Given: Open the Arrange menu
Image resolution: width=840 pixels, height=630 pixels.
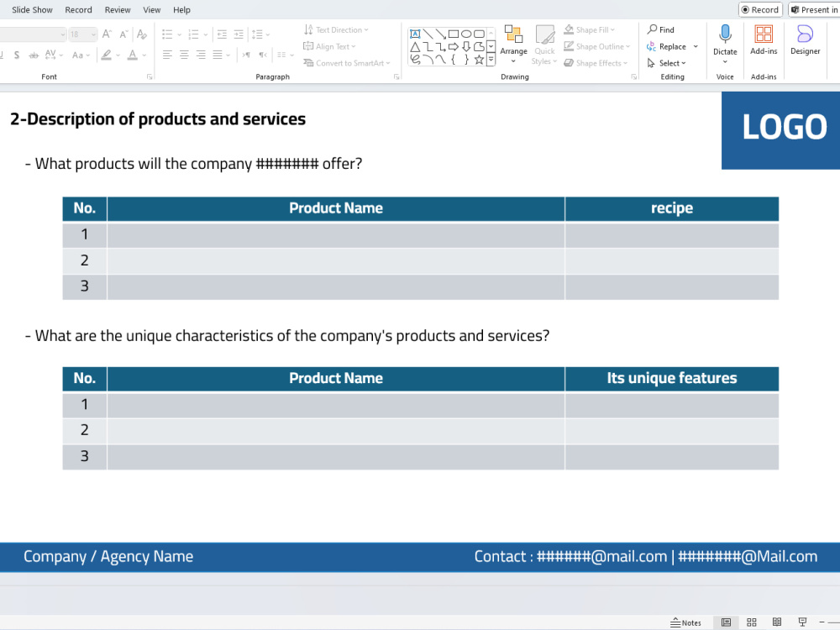Looking at the screenshot, I should tap(514, 45).
